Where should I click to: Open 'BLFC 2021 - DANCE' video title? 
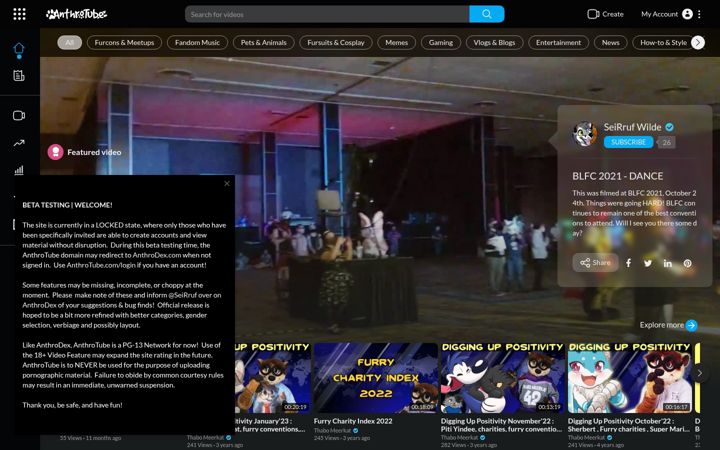[x=618, y=176]
